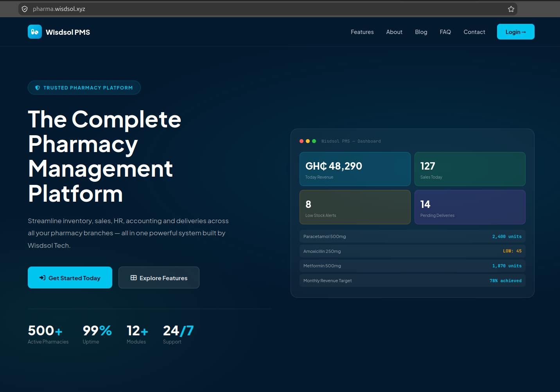This screenshot has height=392, width=560.
Task: Bookmark this page with the star icon
Action: pyautogui.click(x=511, y=9)
